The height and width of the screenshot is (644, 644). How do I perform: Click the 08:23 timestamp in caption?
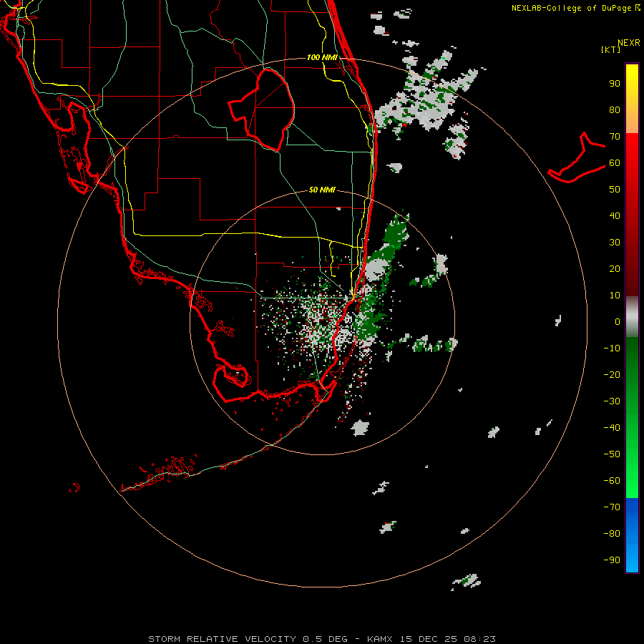click(x=479, y=639)
